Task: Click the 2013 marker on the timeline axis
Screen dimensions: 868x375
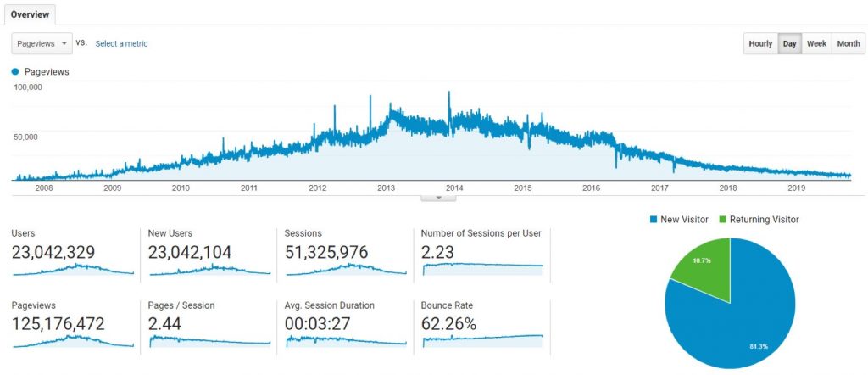Action: pyautogui.click(x=386, y=188)
